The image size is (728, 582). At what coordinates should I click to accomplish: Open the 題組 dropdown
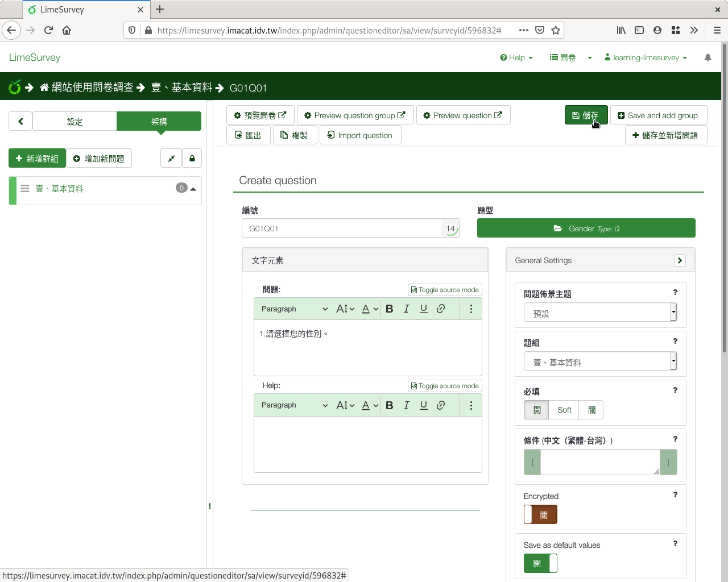[600, 361]
